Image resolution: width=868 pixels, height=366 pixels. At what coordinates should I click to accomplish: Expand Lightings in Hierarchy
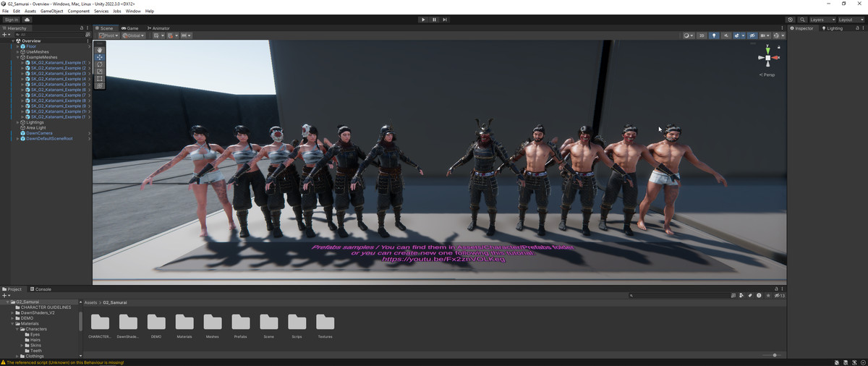[x=18, y=122]
